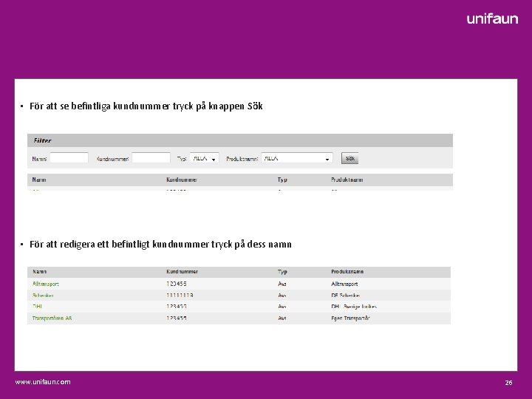Select the DB Schenker product name cell
Viewport: 532px width, 399px height.
[345, 296]
